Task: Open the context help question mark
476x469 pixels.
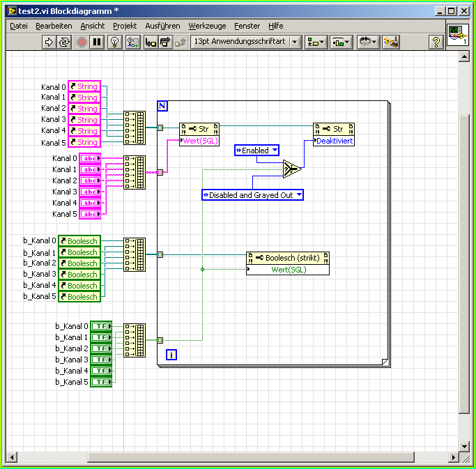Action: (x=436, y=42)
